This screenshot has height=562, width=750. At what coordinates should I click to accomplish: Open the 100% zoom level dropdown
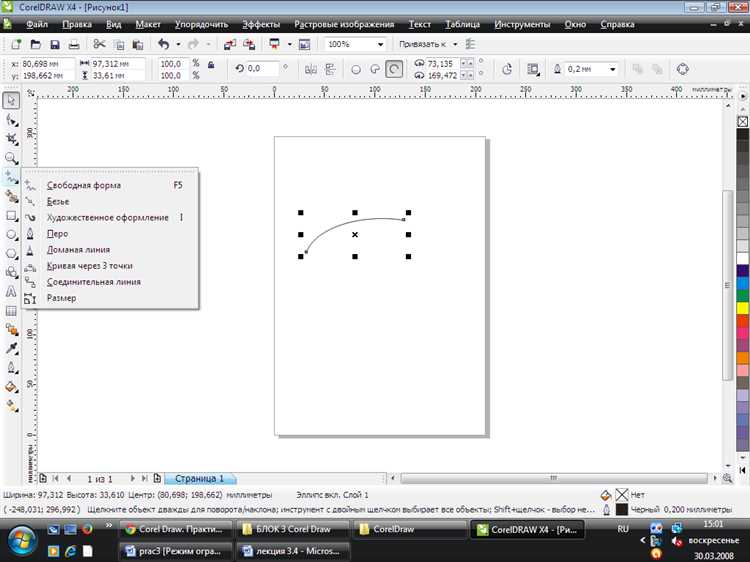click(381, 44)
